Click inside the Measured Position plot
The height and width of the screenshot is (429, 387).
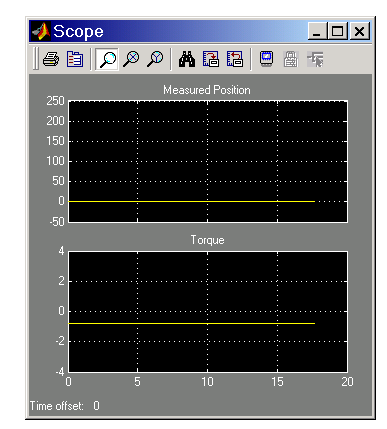(x=208, y=161)
